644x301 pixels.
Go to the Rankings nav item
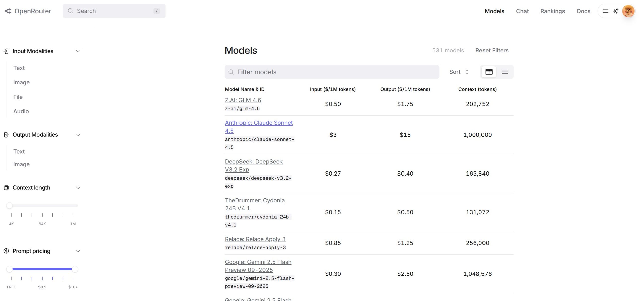(552, 11)
